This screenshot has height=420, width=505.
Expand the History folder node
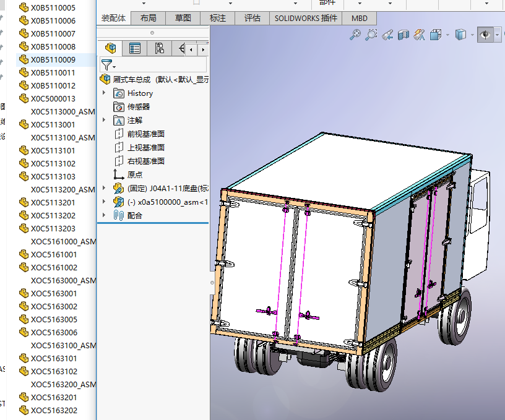104,93
